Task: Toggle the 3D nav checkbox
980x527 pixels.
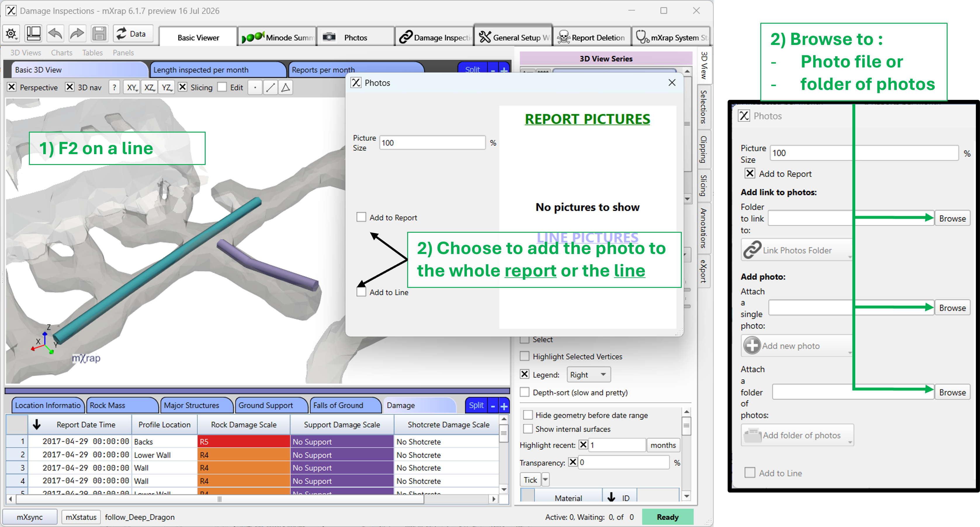Action: [70, 87]
